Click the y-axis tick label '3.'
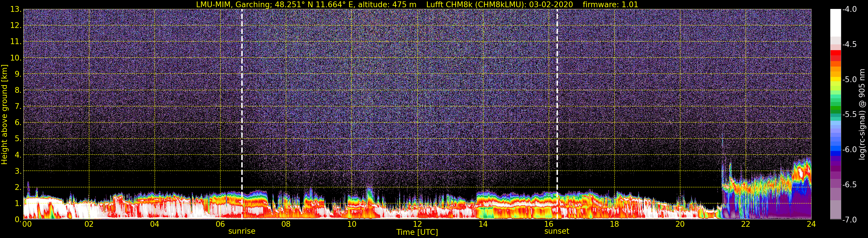 (x=18, y=171)
